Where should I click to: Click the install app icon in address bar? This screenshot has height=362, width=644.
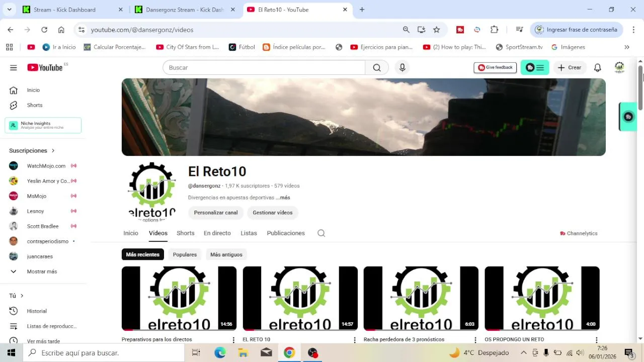(x=421, y=30)
